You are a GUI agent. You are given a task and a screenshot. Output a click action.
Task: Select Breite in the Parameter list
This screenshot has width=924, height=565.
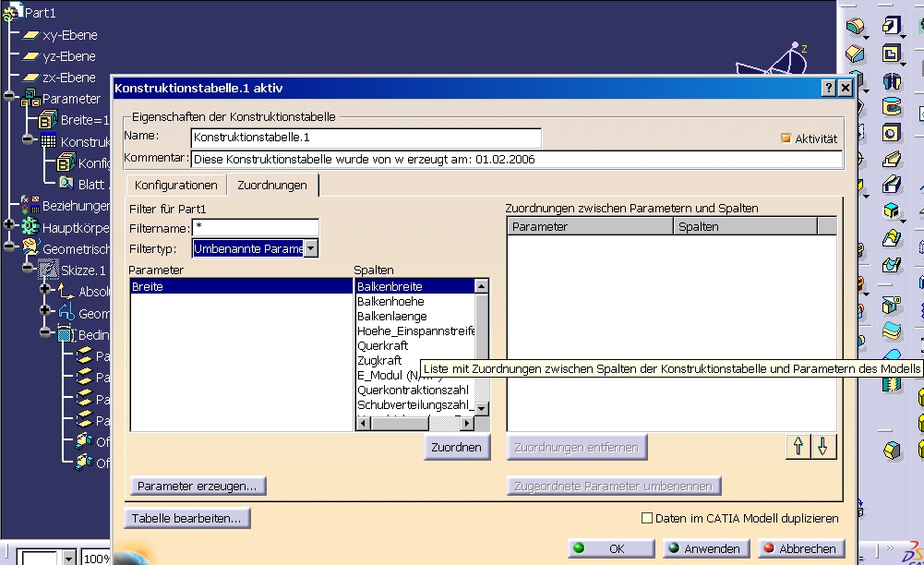pos(241,286)
